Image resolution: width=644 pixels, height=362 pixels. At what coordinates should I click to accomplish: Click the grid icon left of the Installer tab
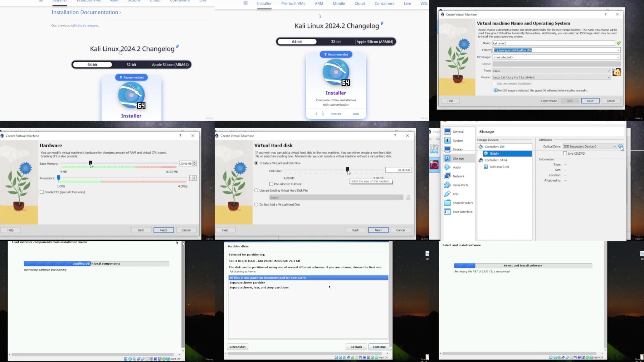245,3
